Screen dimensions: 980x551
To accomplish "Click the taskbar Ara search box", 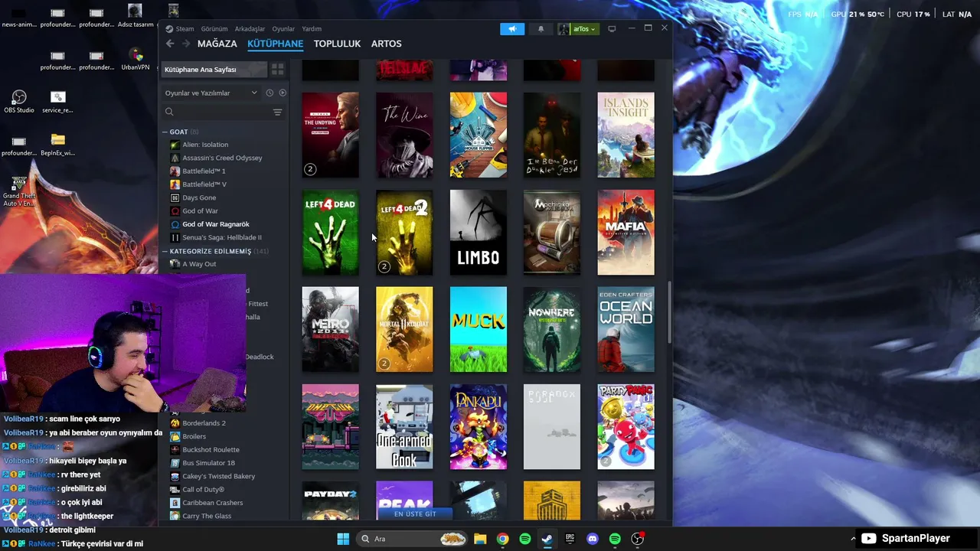I will [x=412, y=539].
